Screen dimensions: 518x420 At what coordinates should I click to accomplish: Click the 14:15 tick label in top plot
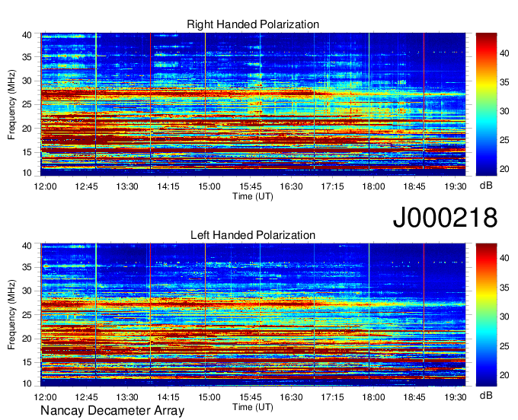point(168,186)
